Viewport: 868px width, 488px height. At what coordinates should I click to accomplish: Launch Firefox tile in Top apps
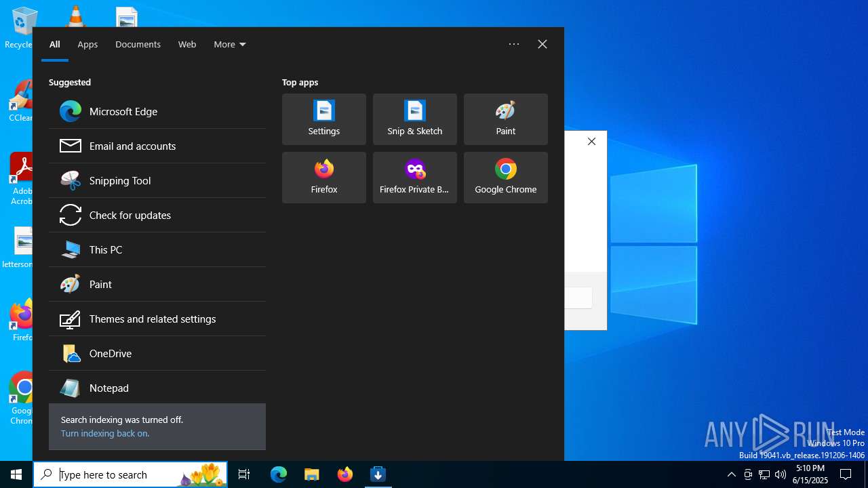point(324,178)
